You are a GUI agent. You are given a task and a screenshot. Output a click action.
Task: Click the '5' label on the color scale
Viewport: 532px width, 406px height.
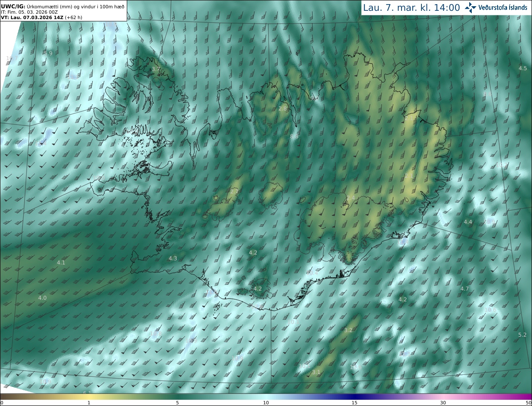tap(177, 403)
